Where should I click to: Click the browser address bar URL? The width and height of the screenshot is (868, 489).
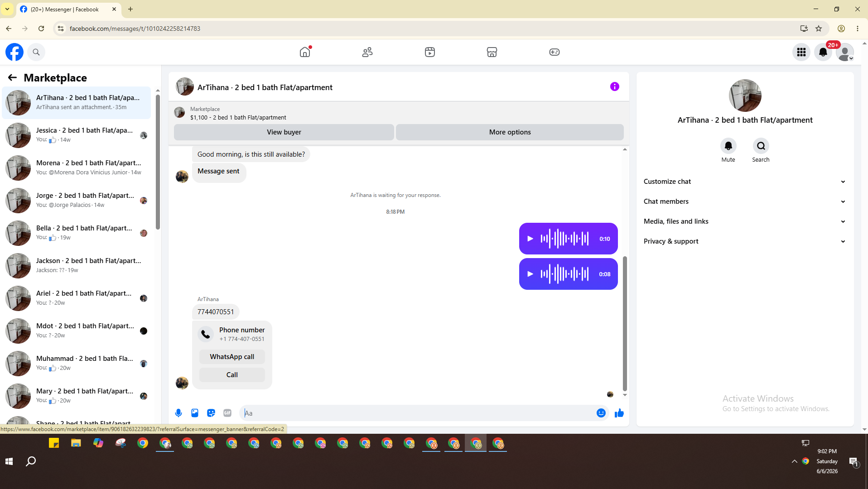135,29
